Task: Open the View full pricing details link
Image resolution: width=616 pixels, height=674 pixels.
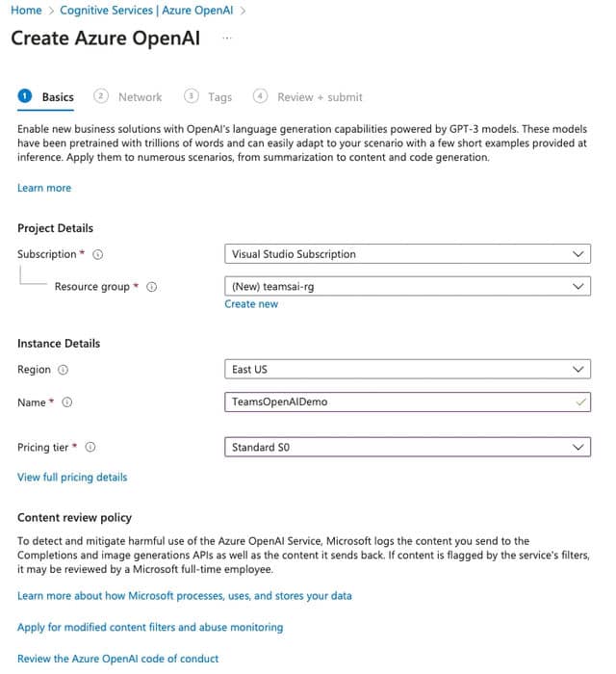Action: (x=72, y=477)
